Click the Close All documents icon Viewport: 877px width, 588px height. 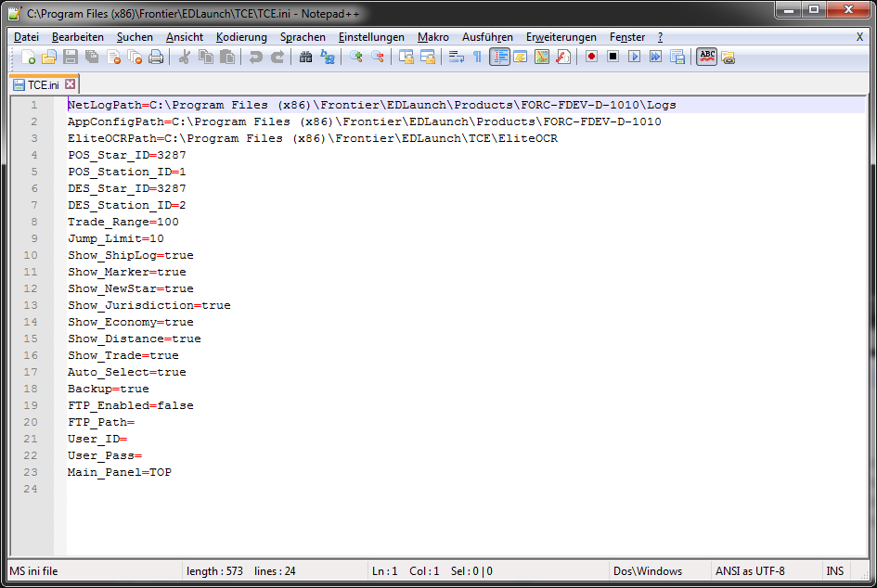tap(135, 57)
